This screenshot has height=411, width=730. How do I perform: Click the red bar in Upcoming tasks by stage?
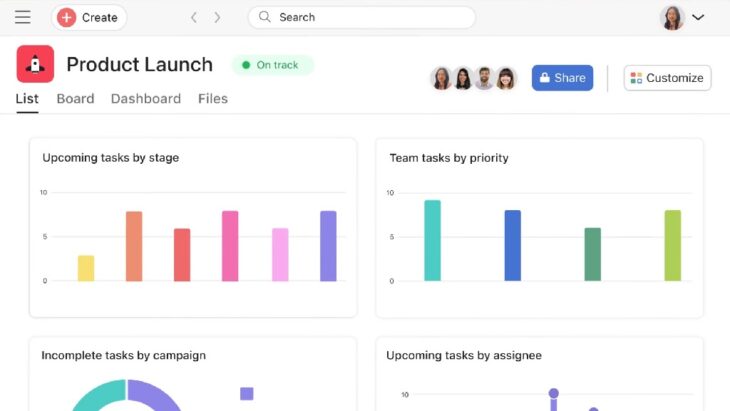click(182, 255)
